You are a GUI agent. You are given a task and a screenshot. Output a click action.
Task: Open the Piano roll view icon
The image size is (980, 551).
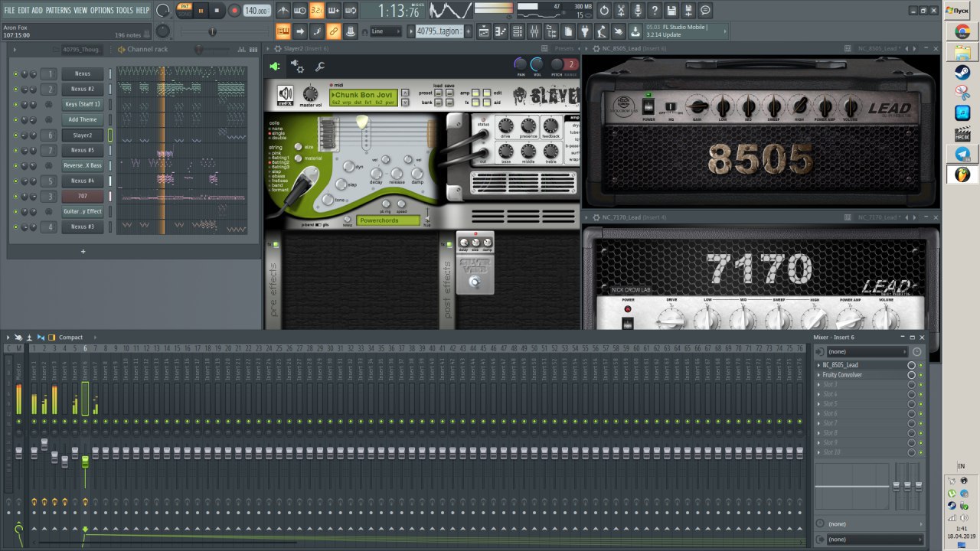(x=501, y=31)
